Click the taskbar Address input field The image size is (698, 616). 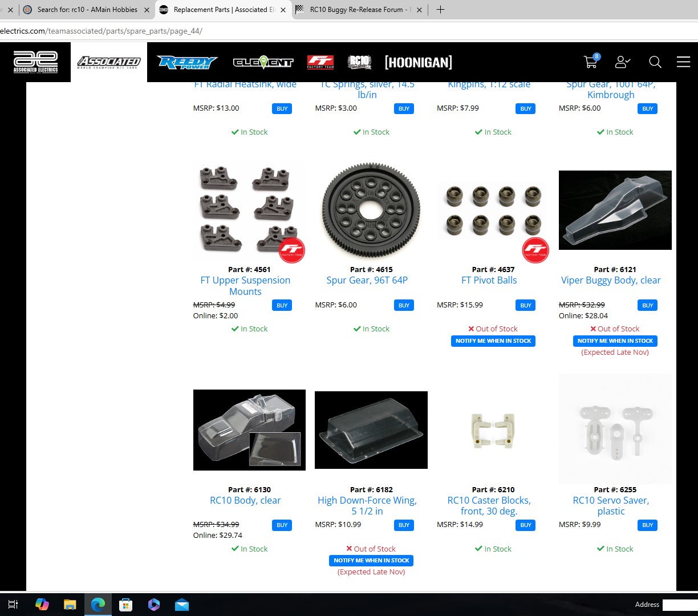[680, 605]
